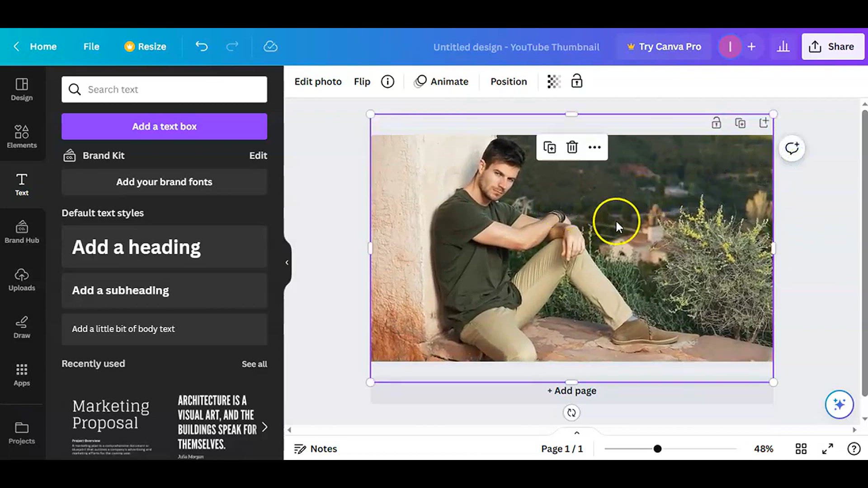868x488 pixels.
Task: Open the Brand Hub panel
Action: click(x=22, y=232)
